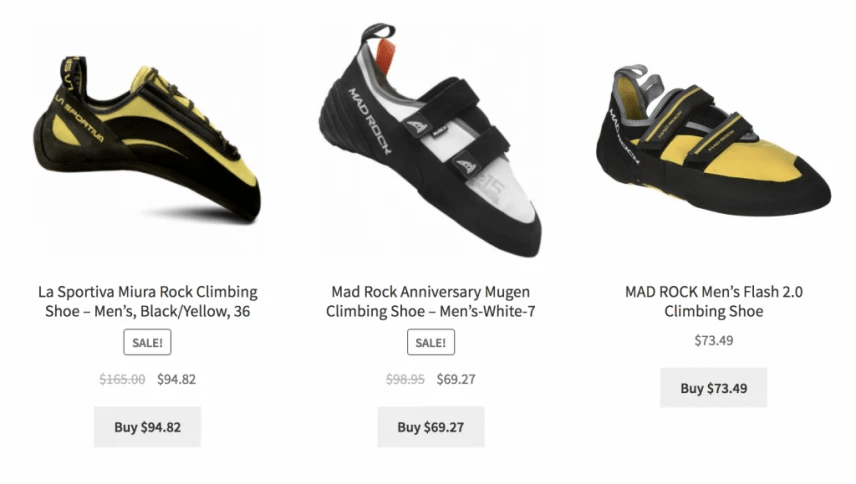Buy the Mugen shoe for $69.27
The height and width of the screenshot is (484, 856).
pyautogui.click(x=431, y=427)
